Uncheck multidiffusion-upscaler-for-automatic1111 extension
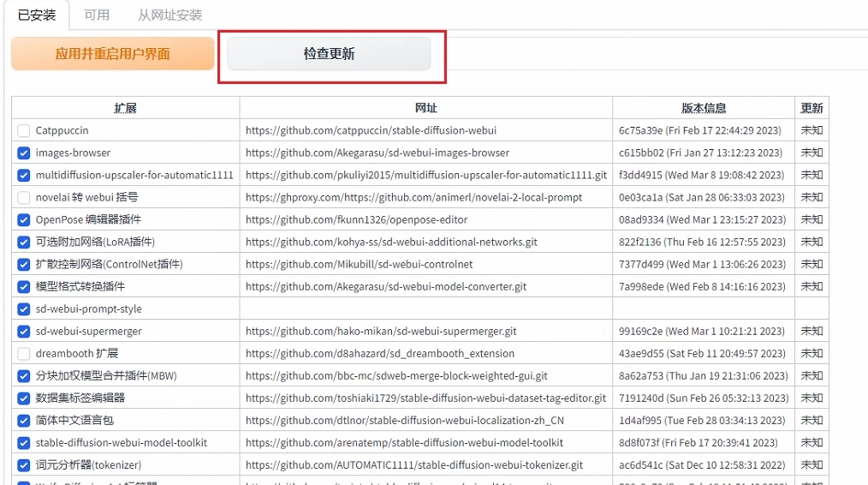Image resolution: width=868 pixels, height=485 pixels. click(x=24, y=176)
